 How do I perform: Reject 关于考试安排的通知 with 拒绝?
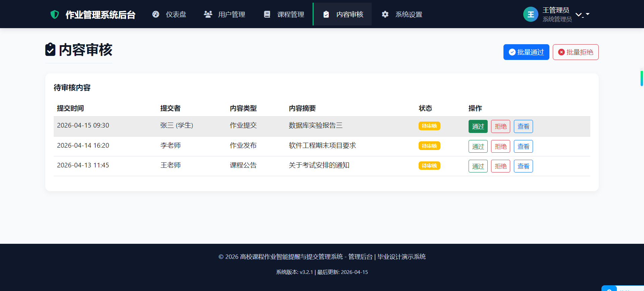(500, 166)
